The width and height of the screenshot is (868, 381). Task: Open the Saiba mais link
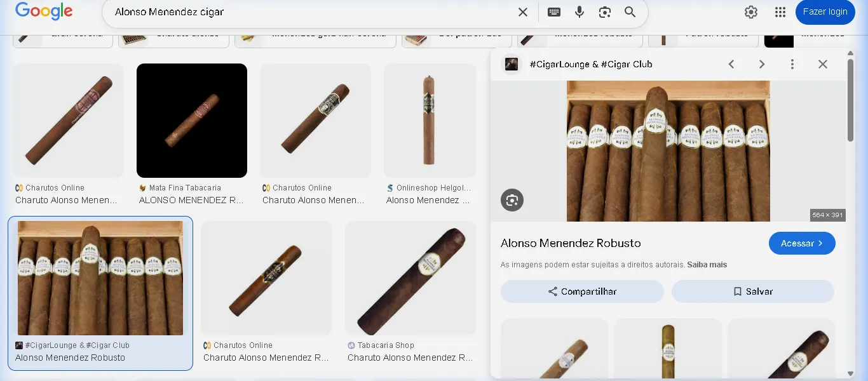click(707, 265)
